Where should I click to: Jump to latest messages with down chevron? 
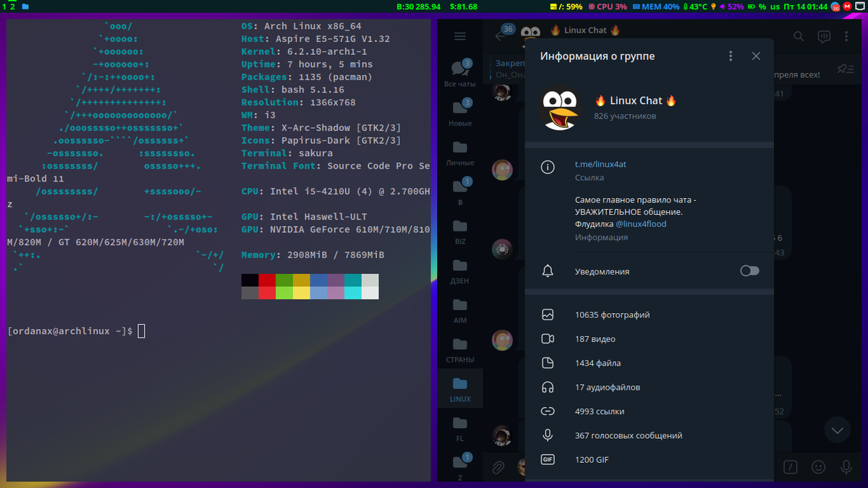tap(838, 430)
